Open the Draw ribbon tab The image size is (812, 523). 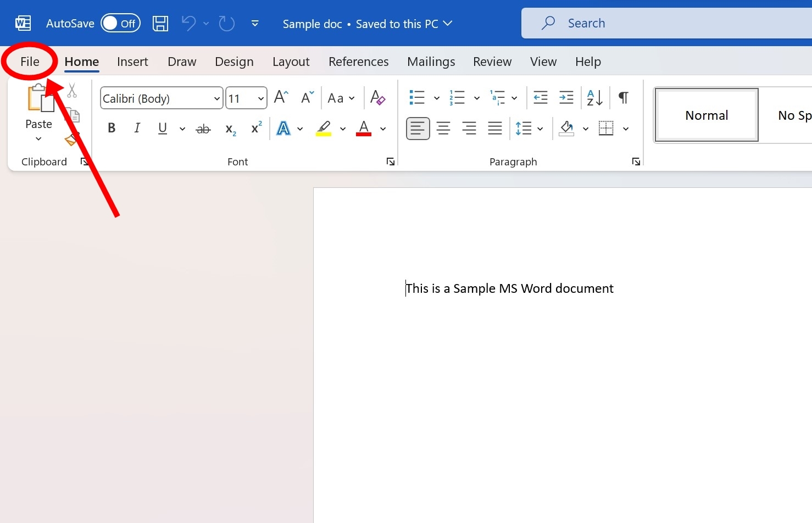(182, 62)
